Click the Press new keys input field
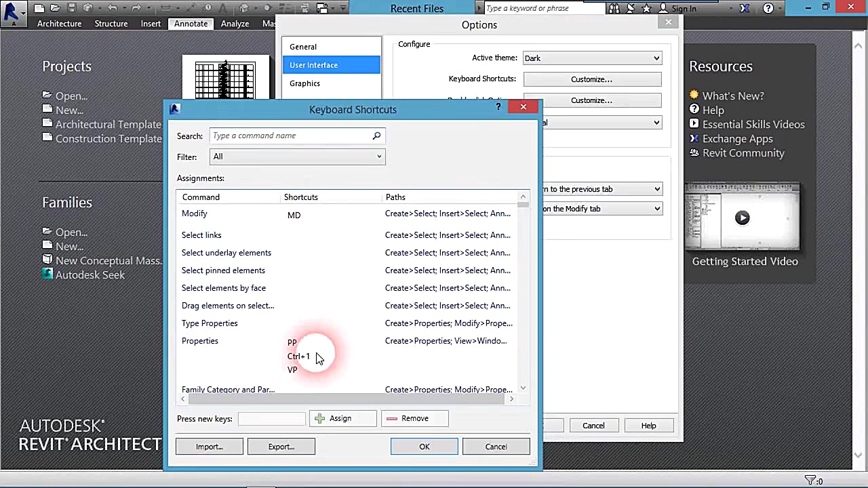 271,419
